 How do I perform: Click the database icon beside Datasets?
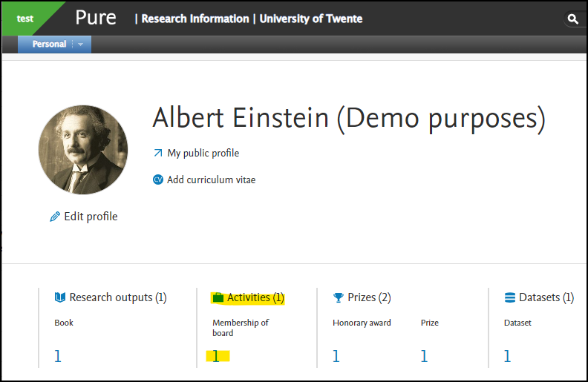tap(510, 297)
